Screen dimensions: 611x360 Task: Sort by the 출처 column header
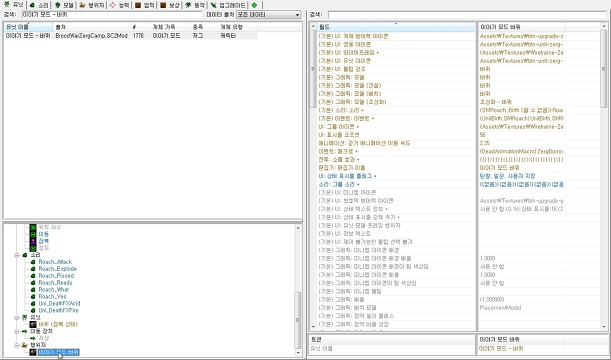click(91, 27)
